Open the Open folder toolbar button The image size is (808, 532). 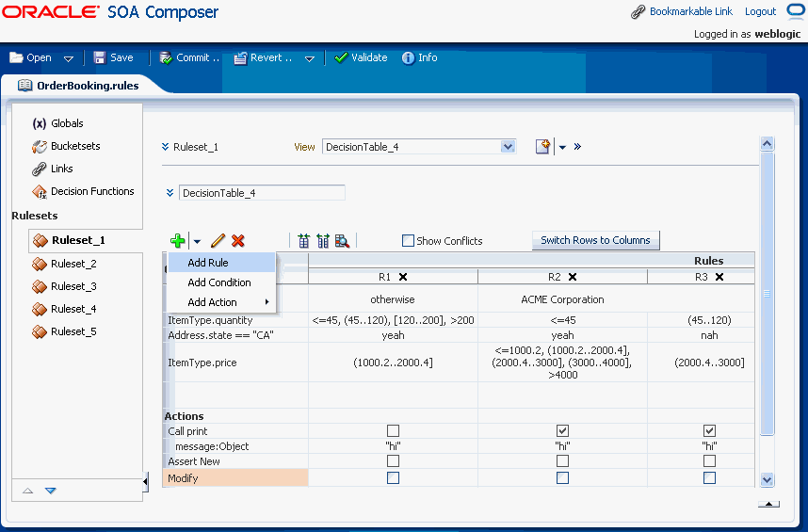pyautogui.click(x=30, y=57)
